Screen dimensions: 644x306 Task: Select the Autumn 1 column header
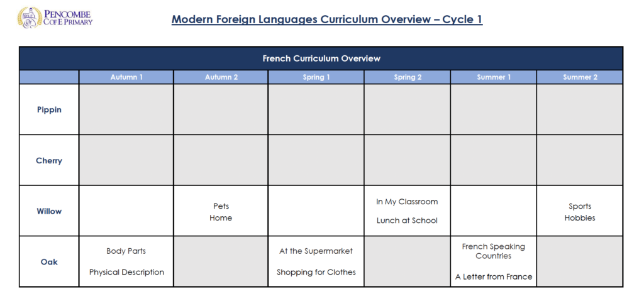(126, 77)
